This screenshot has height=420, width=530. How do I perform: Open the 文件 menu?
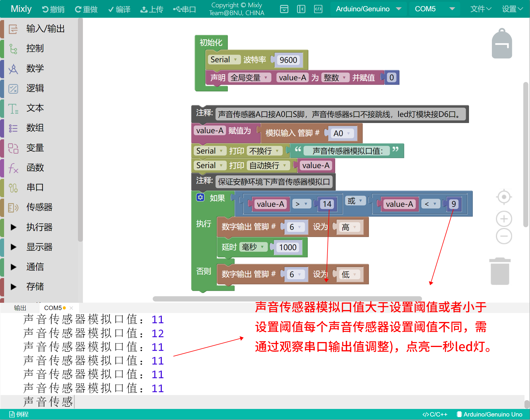481,9
